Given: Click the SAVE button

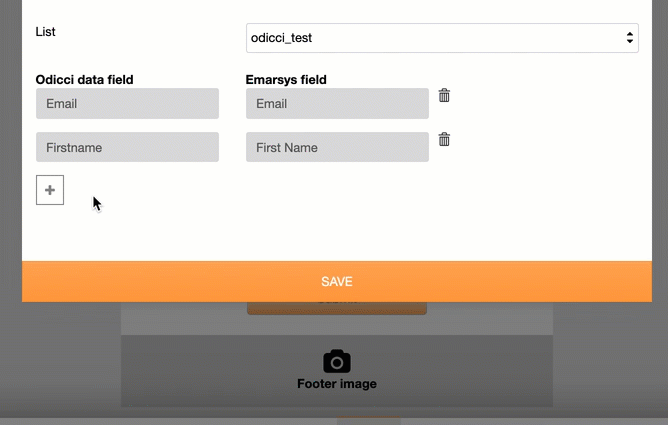Looking at the screenshot, I should click(x=337, y=282).
